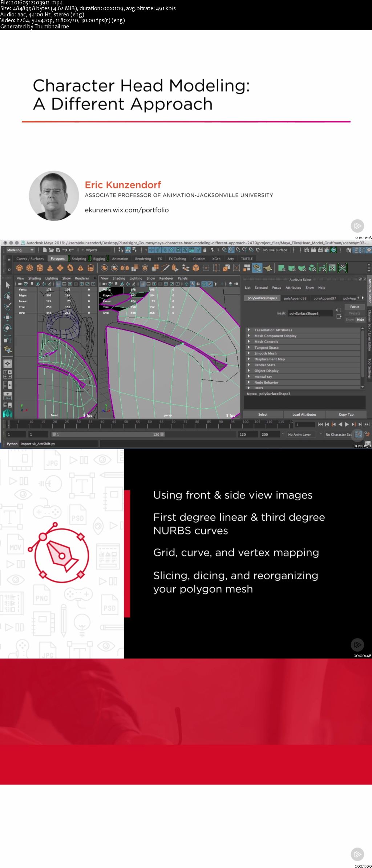Expand Mesh Controls section
The height and width of the screenshot is (868, 372).
[x=303, y=341]
